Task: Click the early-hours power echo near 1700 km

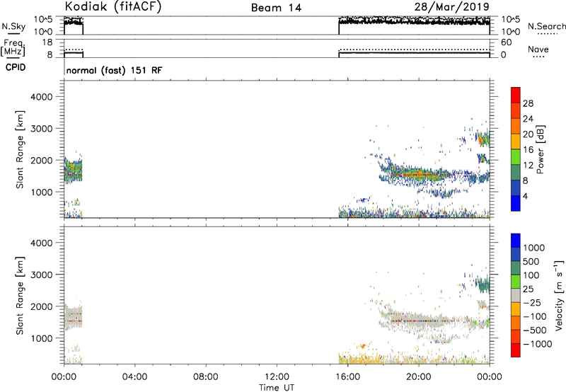Action: [x=74, y=171]
